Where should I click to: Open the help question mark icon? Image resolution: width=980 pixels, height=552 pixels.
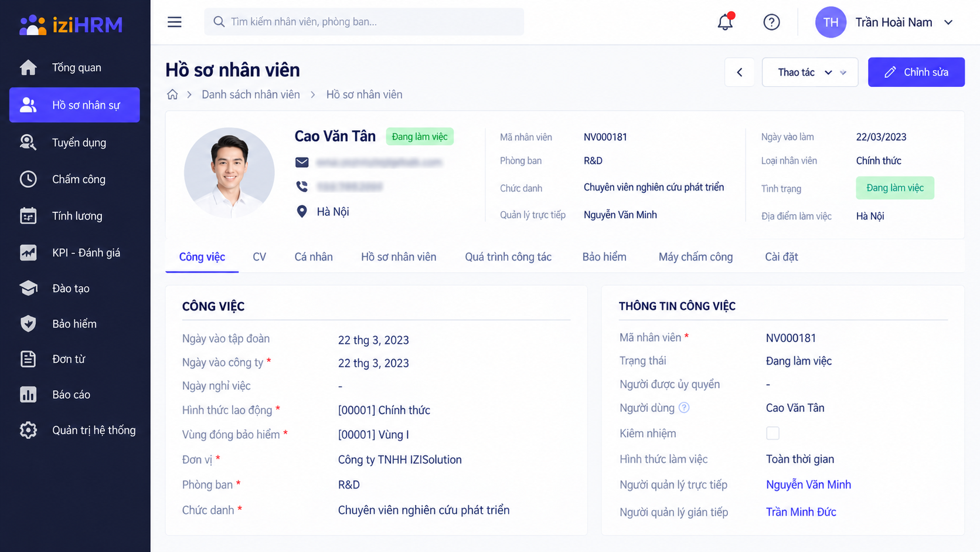pos(771,22)
